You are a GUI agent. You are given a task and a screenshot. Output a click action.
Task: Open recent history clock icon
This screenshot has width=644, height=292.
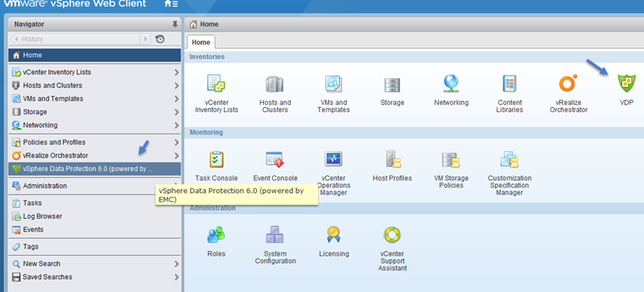point(160,39)
